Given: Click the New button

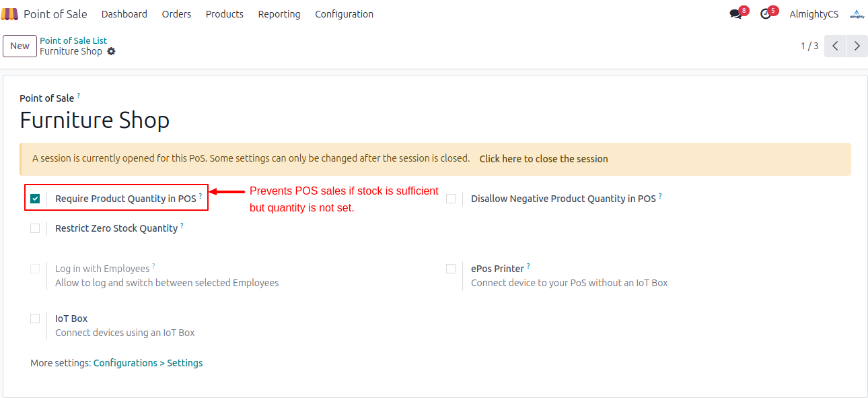Looking at the screenshot, I should pos(20,46).
